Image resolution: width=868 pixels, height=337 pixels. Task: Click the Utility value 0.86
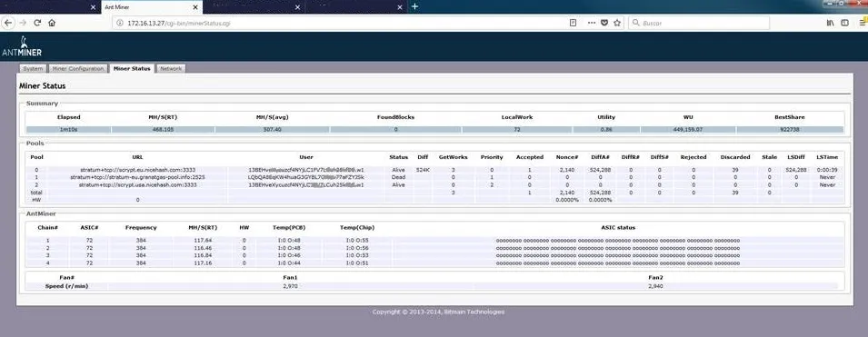[x=606, y=130]
